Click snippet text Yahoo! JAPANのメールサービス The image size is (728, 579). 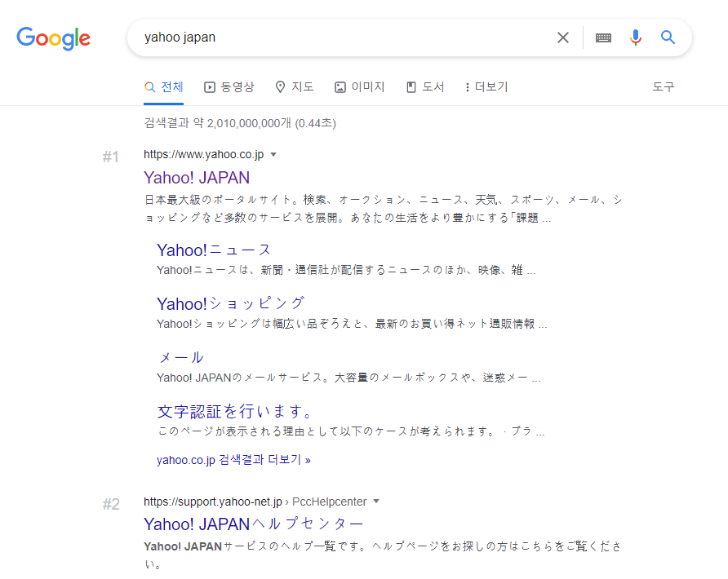(x=348, y=378)
